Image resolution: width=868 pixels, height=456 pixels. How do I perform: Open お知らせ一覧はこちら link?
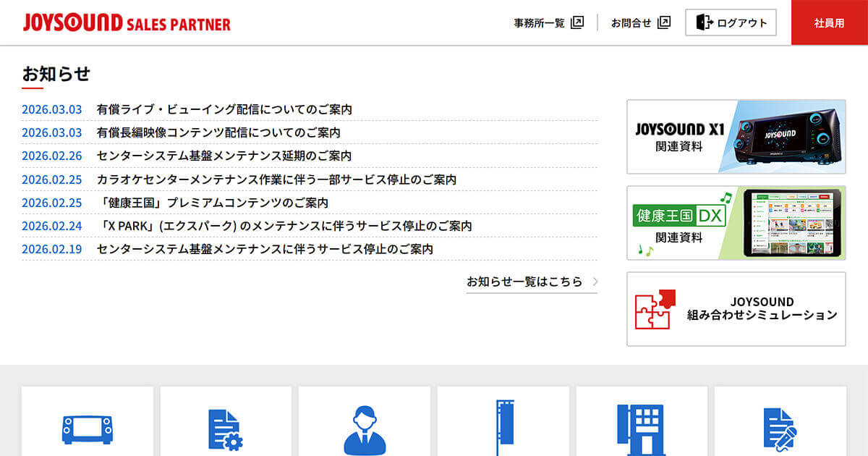[526, 282]
